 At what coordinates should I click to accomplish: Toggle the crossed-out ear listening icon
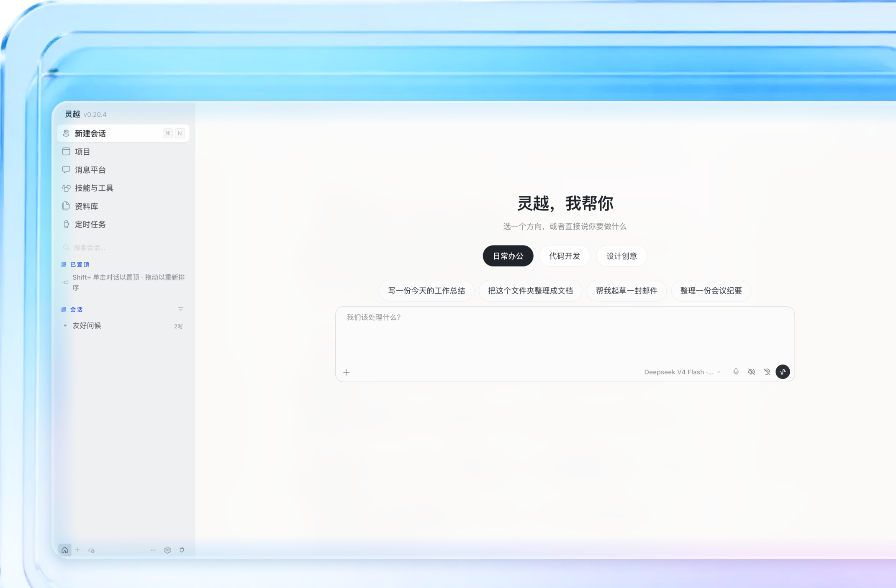(x=767, y=372)
